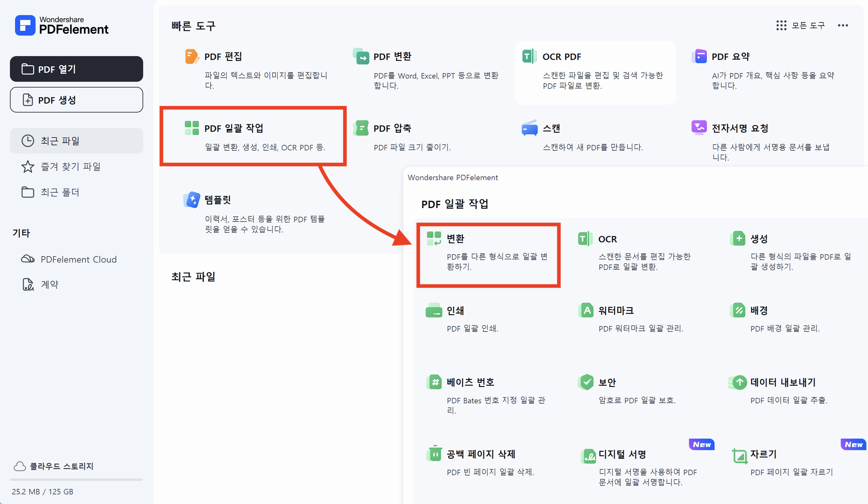Image resolution: width=868 pixels, height=504 pixels.
Task: Launch the OCR PDF tool
Action: (x=561, y=56)
